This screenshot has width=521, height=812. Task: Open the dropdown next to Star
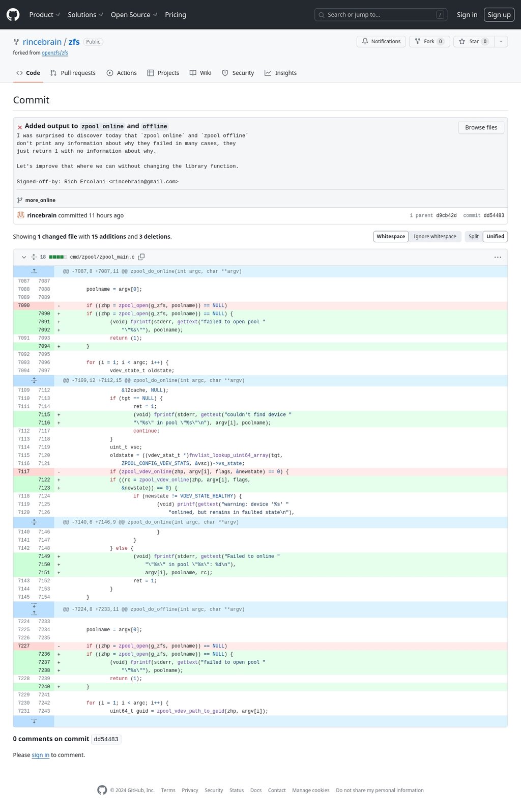coord(501,41)
